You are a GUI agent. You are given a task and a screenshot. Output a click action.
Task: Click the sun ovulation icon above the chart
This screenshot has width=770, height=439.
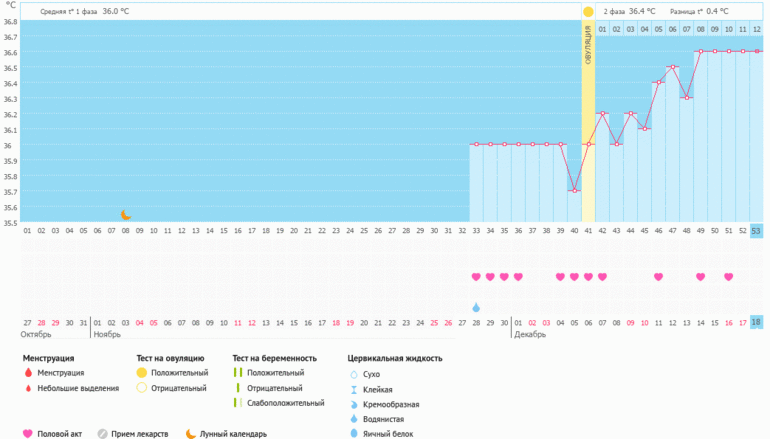(x=588, y=11)
